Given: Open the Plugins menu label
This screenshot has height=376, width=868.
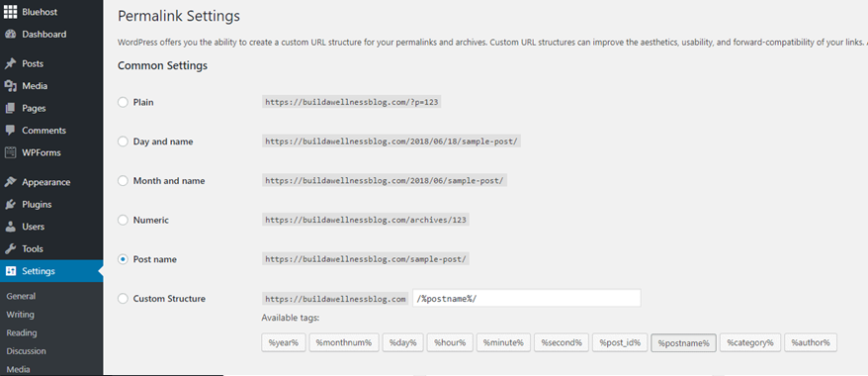Looking at the screenshot, I should tap(38, 205).
